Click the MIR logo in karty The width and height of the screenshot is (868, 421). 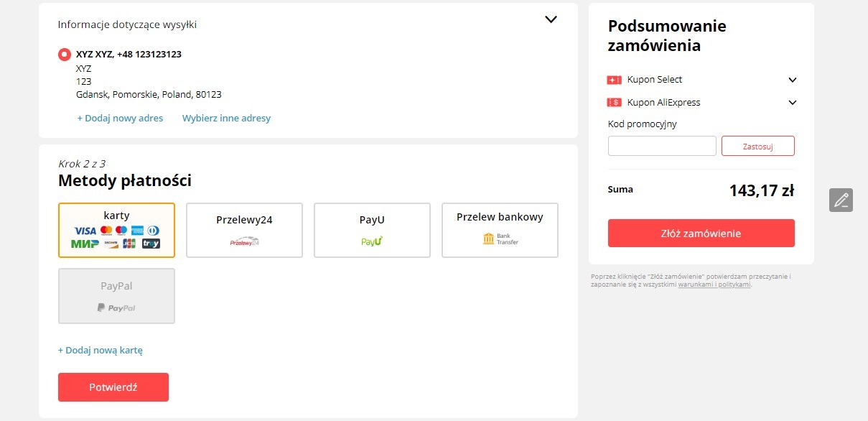[x=85, y=244]
